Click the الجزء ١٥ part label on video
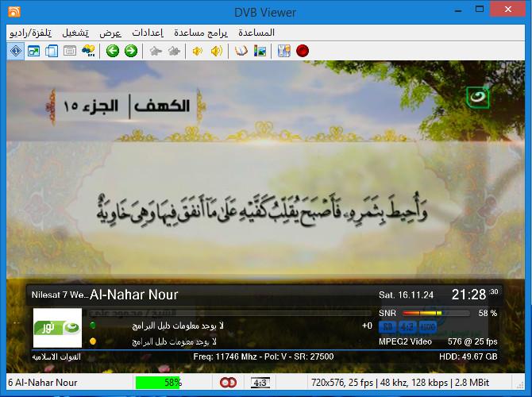Screen dimensions: 532x397 tap(91, 106)
